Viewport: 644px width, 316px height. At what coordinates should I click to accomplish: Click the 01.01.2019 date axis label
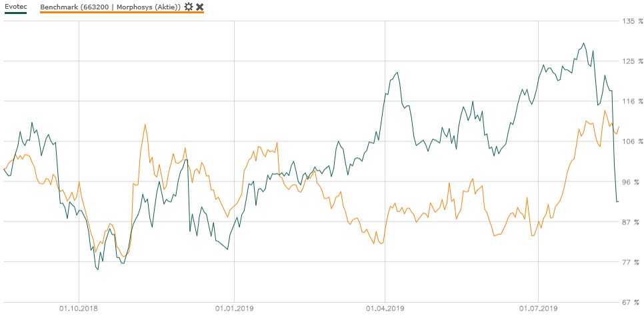[x=234, y=309]
